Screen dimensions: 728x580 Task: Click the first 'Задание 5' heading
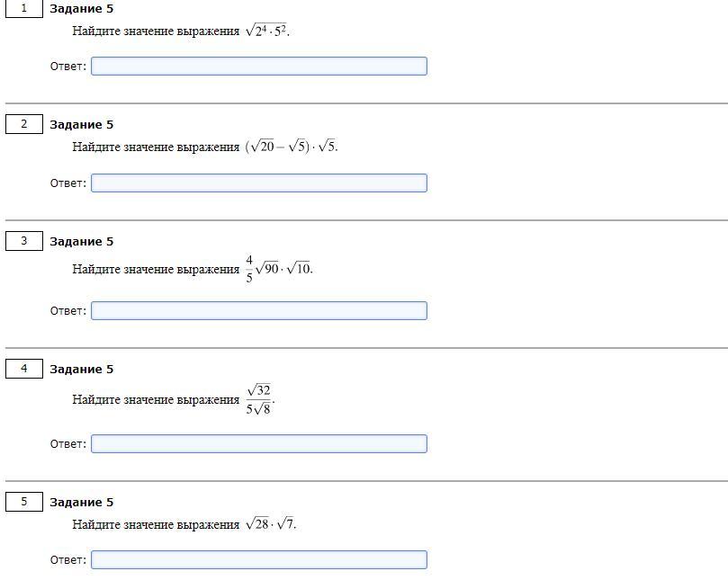(x=82, y=9)
